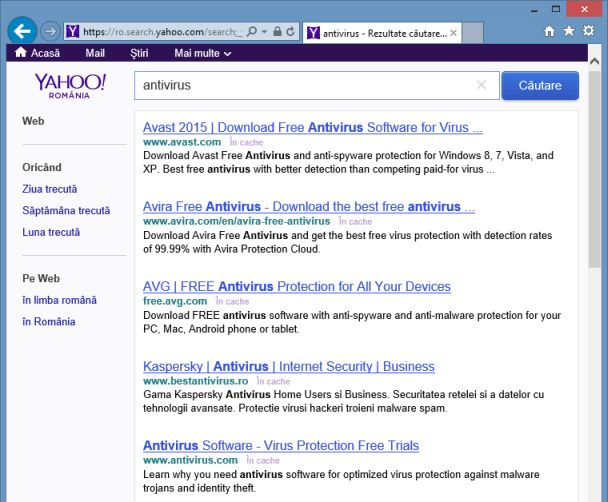Click the browser Home icon
The width and height of the screenshot is (608, 502).
coord(549,31)
